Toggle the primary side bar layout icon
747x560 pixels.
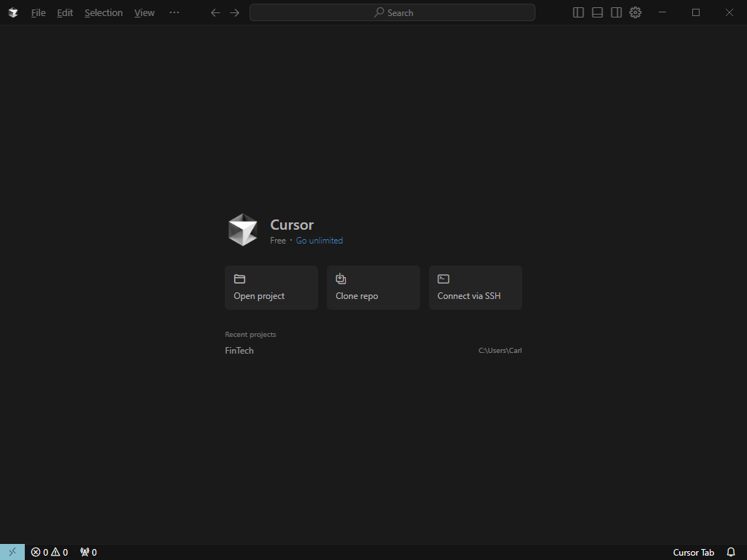coord(578,12)
